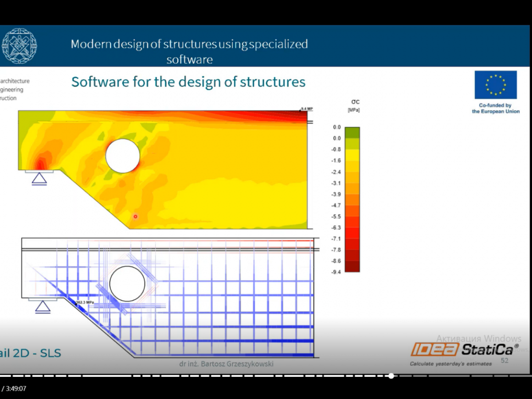Click the IDEA StatiCa logo
Image resolution: width=532 pixels, height=399 pixels.
tap(464, 350)
